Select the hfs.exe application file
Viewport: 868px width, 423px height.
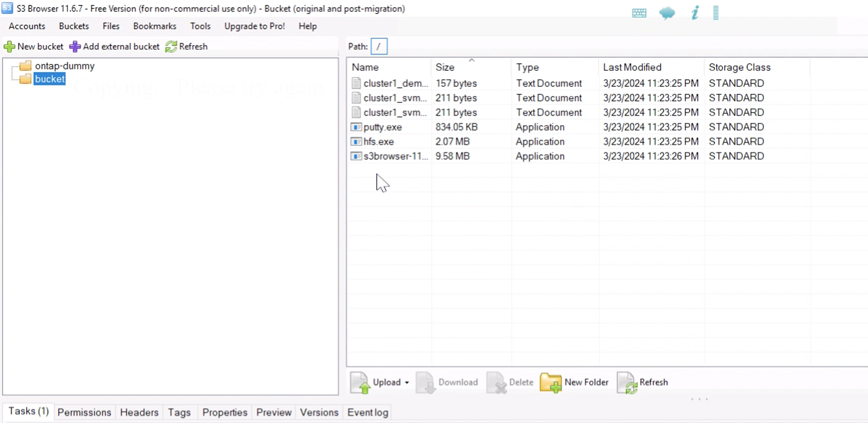pos(378,142)
